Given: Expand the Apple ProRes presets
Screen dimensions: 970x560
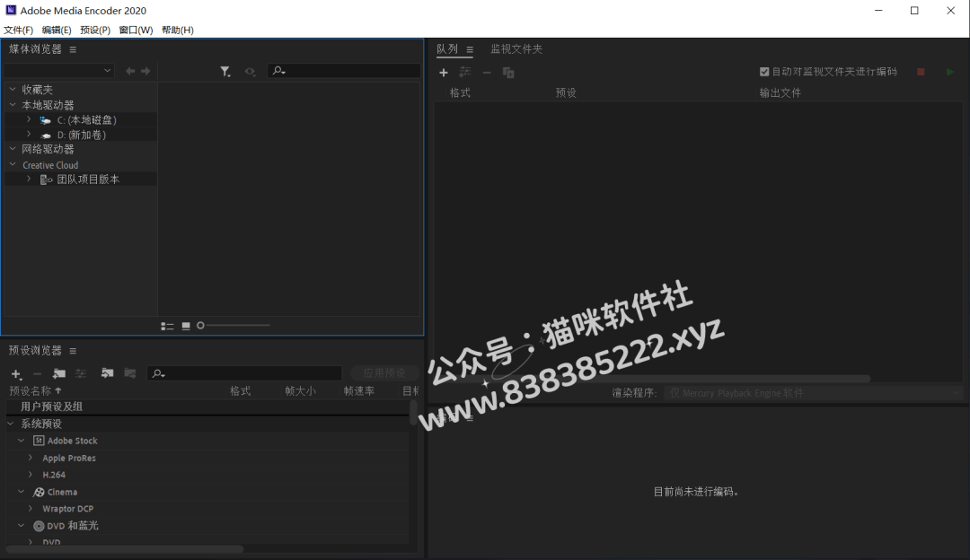Looking at the screenshot, I should point(31,458).
